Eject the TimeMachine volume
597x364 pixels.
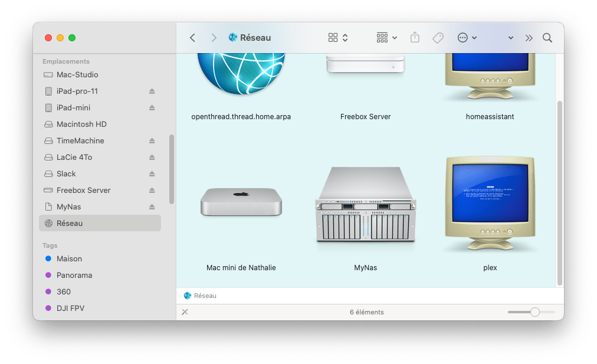click(152, 141)
